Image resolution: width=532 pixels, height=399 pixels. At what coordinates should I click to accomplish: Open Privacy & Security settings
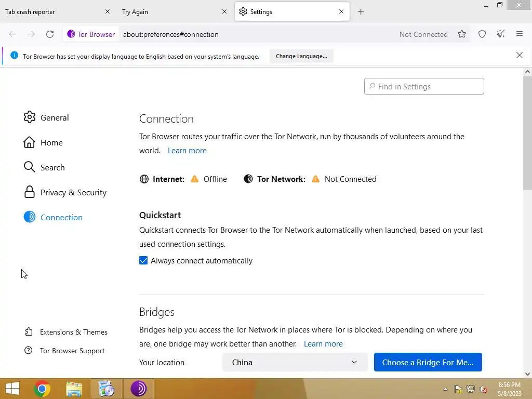pyautogui.click(x=65, y=192)
